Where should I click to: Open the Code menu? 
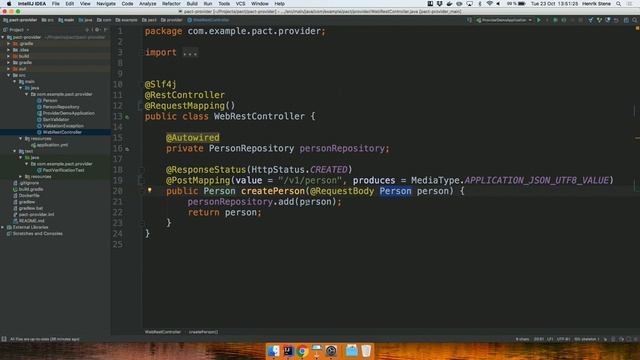click(127, 4)
